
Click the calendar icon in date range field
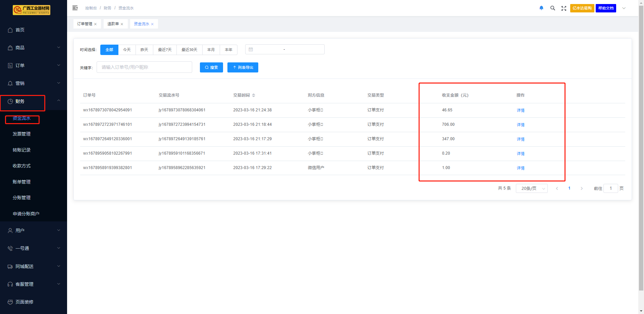point(251,50)
